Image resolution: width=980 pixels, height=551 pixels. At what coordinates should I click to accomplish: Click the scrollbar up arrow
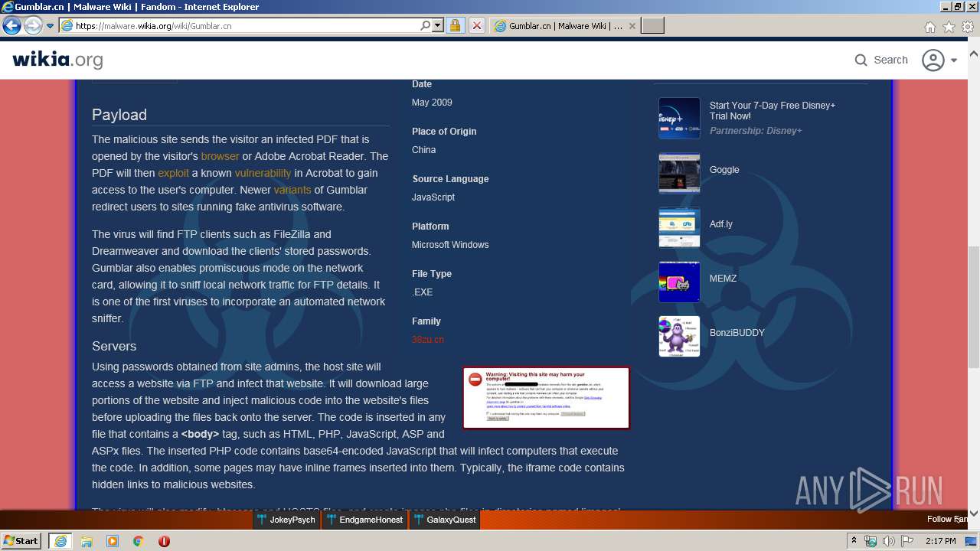point(974,54)
